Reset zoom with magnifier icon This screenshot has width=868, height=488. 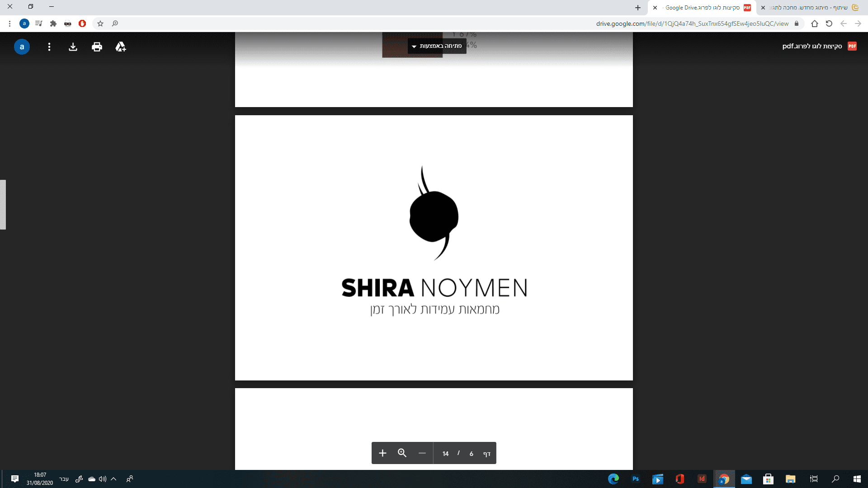click(402, 453)
